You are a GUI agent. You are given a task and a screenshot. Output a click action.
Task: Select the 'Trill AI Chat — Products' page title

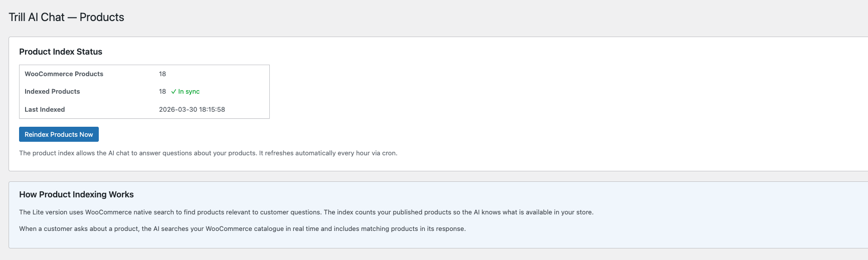[66, 17]
